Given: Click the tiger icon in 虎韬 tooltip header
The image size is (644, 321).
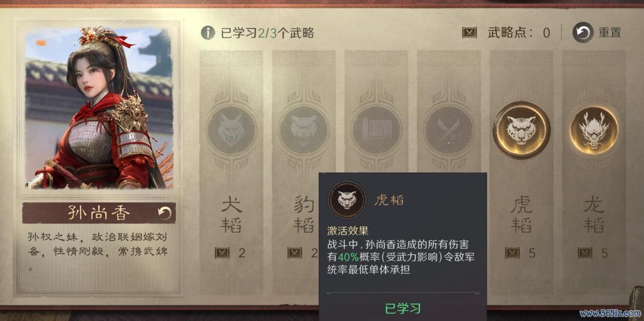Looking at the screenshot, I should pos(346,200).
